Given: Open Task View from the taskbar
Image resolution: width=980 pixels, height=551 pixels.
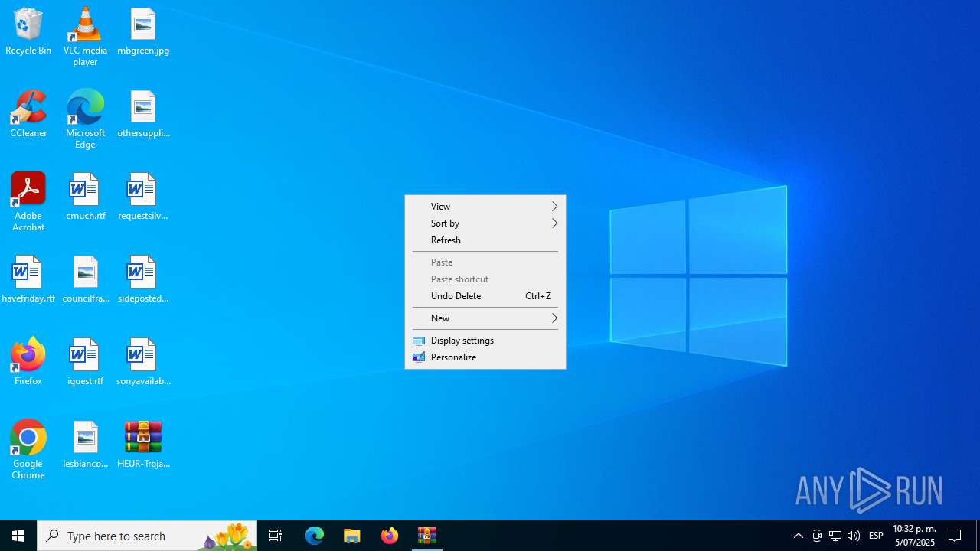Looking at the screenshot, I should point(276,536).
